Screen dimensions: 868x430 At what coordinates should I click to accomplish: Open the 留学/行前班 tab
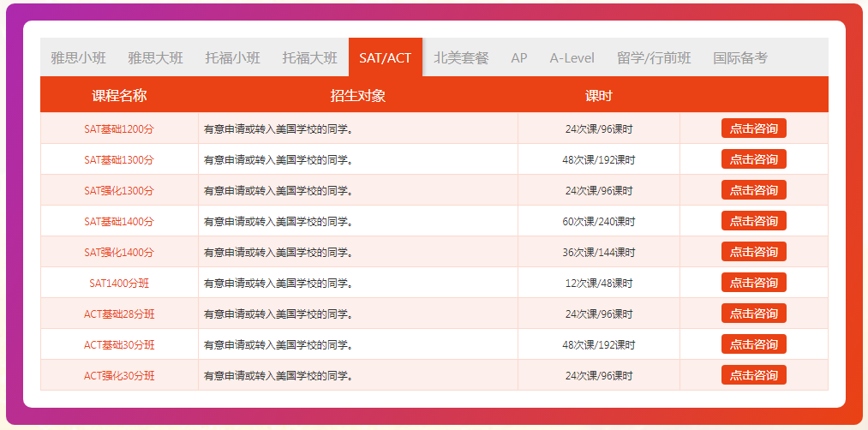(654, 58)
